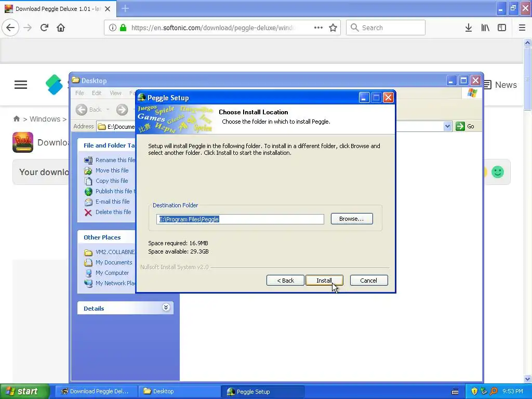Image resolution: width=532 pixels, height=399 pixels.
Task: Bookmark this page with star icon
Action: tap(333, 28)
